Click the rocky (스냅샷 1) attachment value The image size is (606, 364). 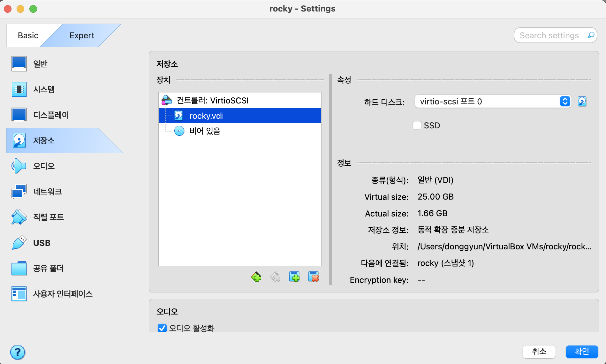(445, 263)
